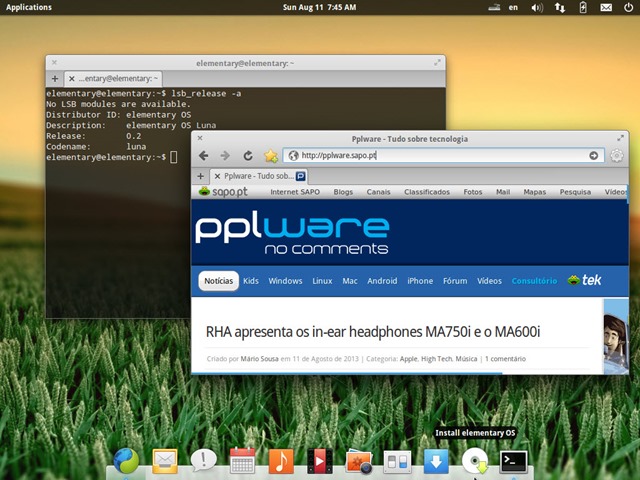
Task: Click the Apple category link
Action: tap(409, 359)
